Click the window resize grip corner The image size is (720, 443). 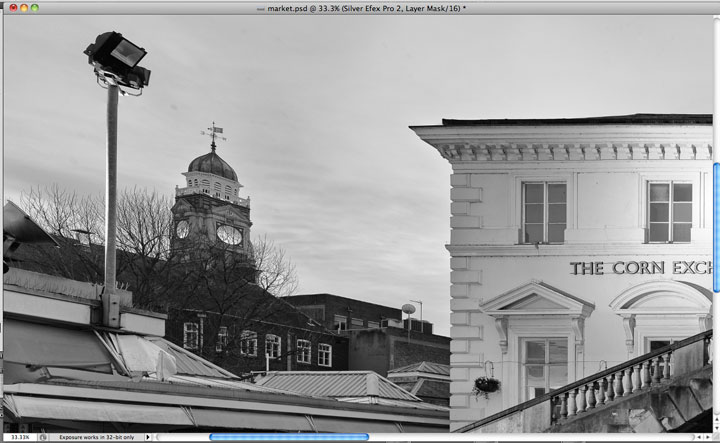click(716, 437)
